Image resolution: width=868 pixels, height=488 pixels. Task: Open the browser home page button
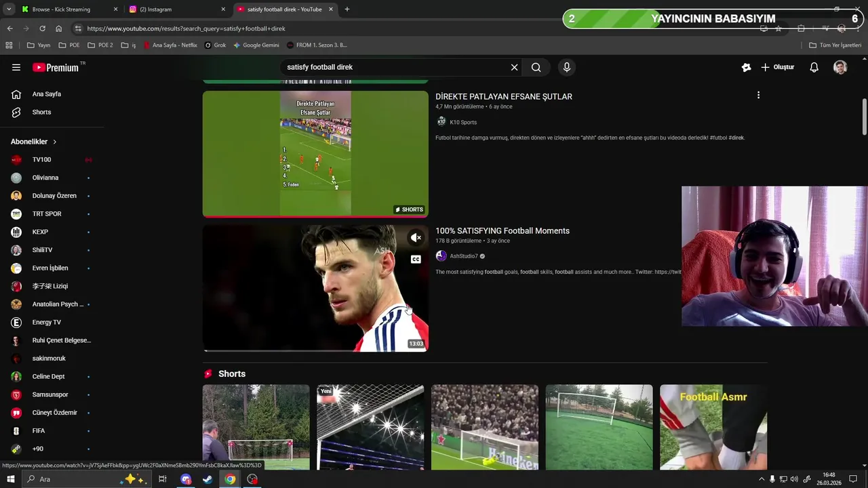[x=58, y=28]
